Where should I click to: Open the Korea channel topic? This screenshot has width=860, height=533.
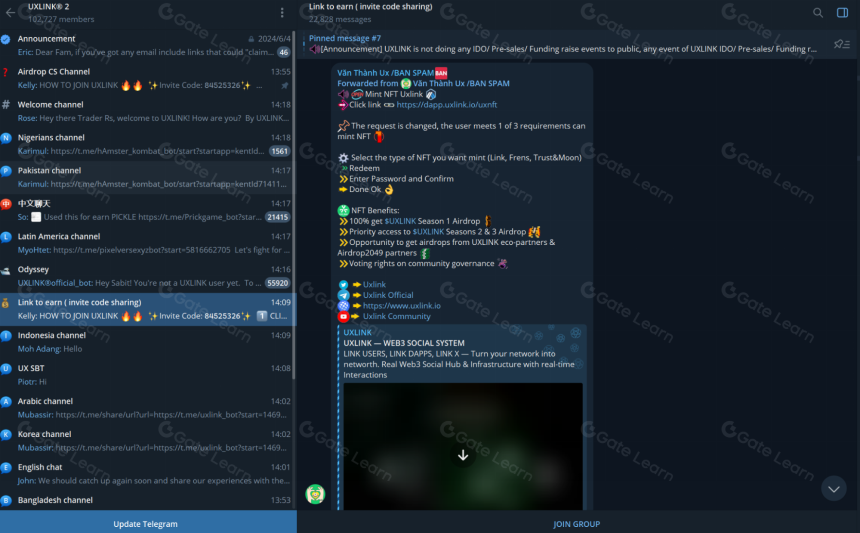(147, 440)
